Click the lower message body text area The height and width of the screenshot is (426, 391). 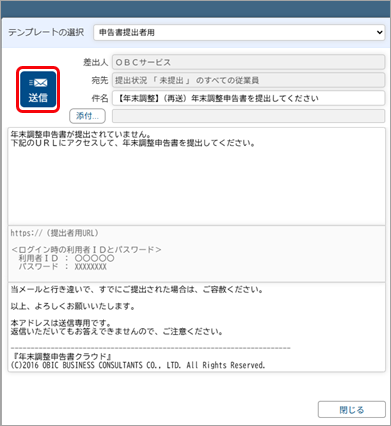point(196,327)
